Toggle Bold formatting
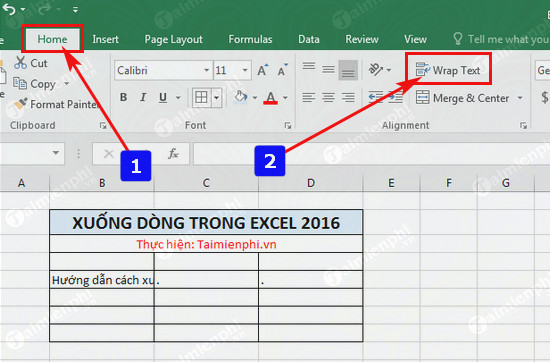Screen dimensions: 550x362 pyautogui.click(x=123, y=97)
